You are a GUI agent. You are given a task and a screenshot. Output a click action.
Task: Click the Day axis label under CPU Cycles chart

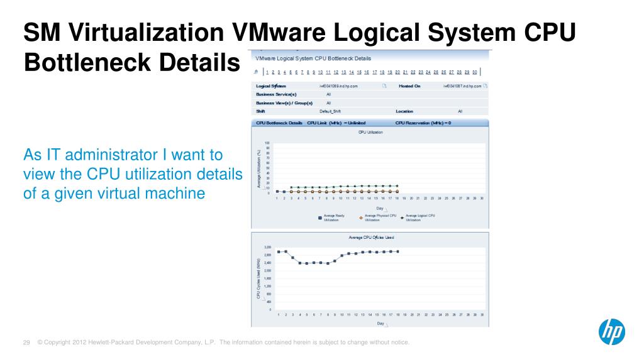380,324
